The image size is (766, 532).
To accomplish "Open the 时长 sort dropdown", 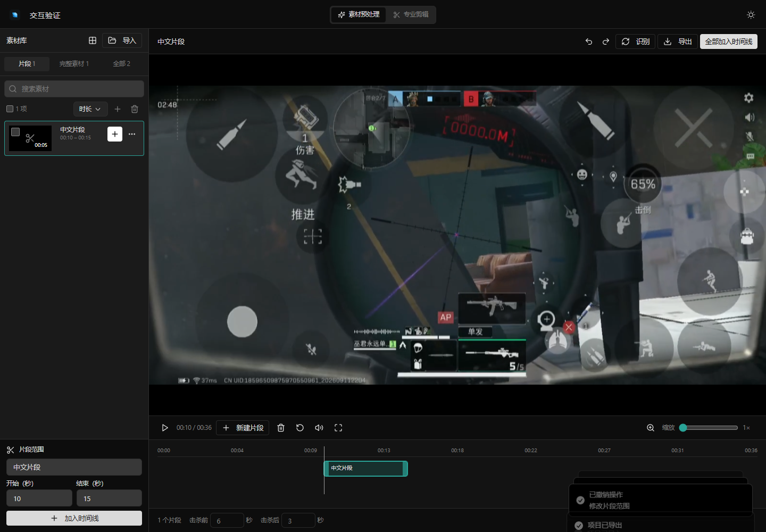I will pos(90,109).
